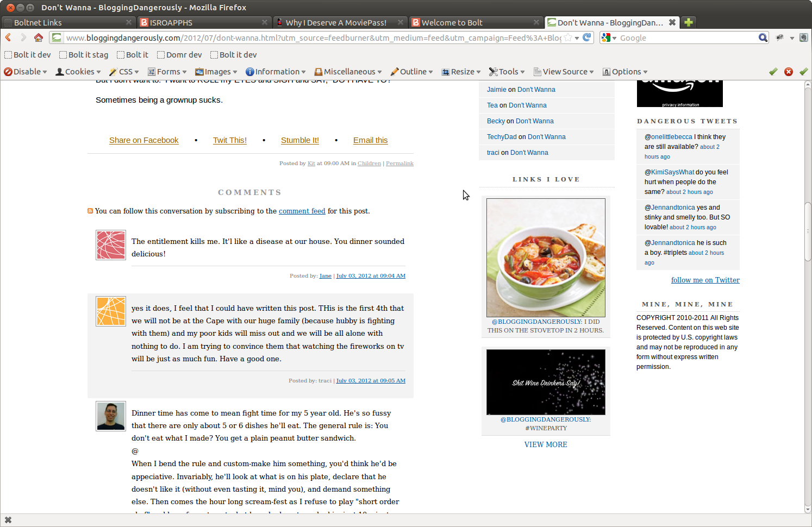
Task: Close the find bar with X icon
Action: (x=8, y=520)
